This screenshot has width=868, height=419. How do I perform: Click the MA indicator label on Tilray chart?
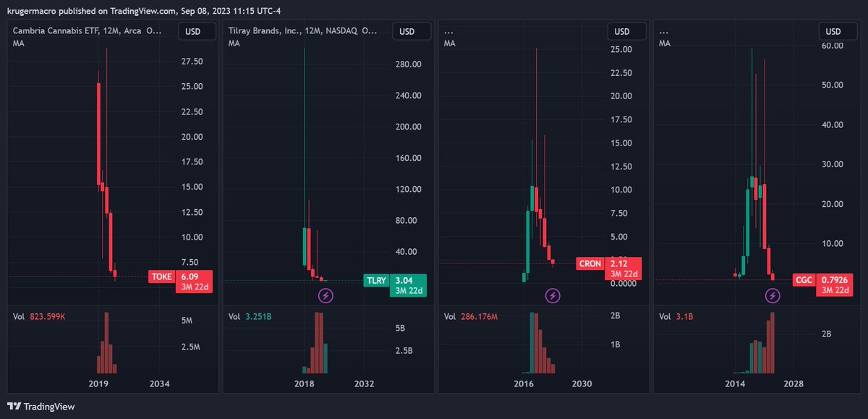[234, 44]
